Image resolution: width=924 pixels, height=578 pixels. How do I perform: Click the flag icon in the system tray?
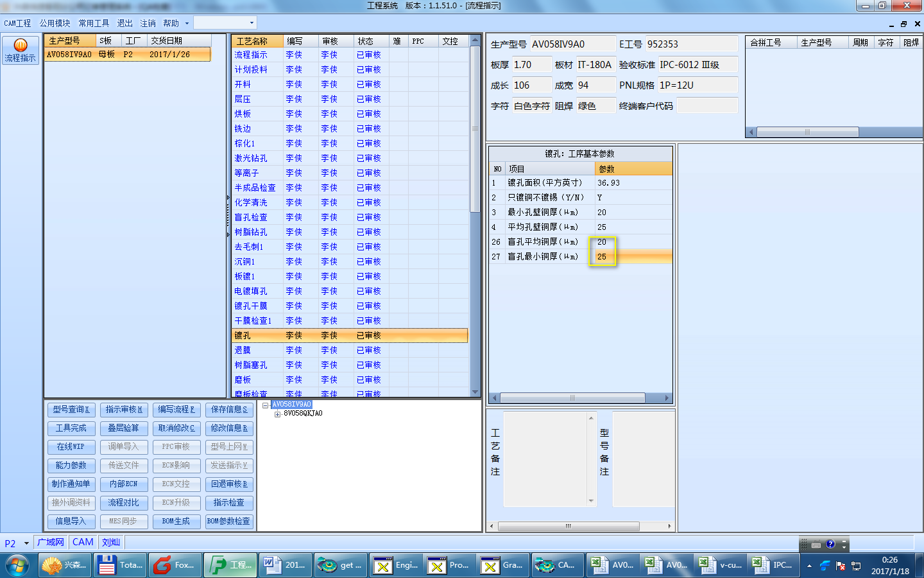[x=841, y=566]
